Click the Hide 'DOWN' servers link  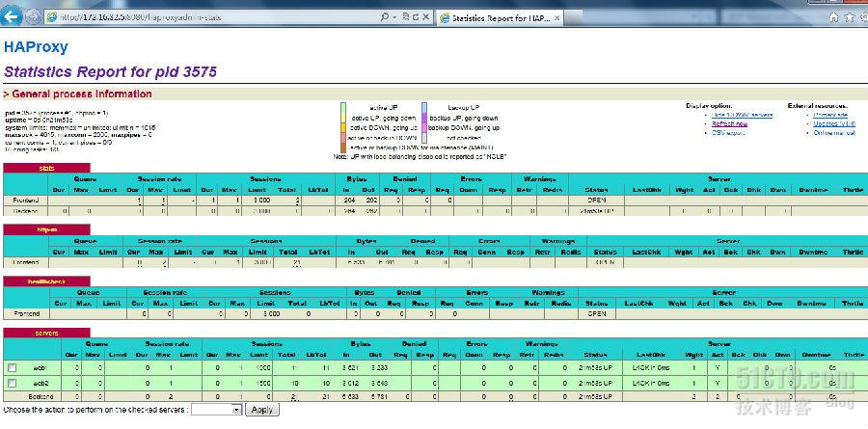(x=742, y=115)
